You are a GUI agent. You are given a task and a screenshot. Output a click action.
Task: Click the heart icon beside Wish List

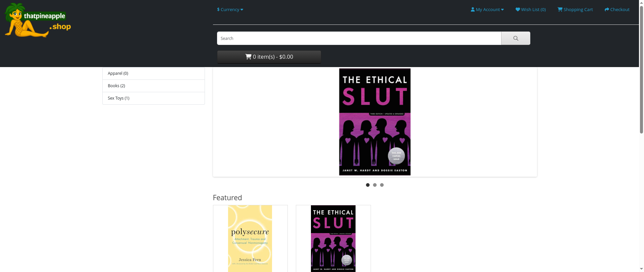pos(518,9)
